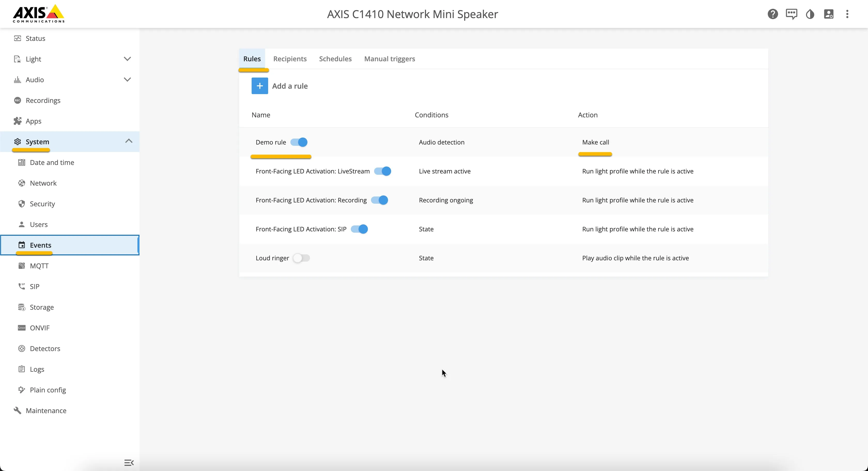Click the Add a rule label

[x=290, y=86]
